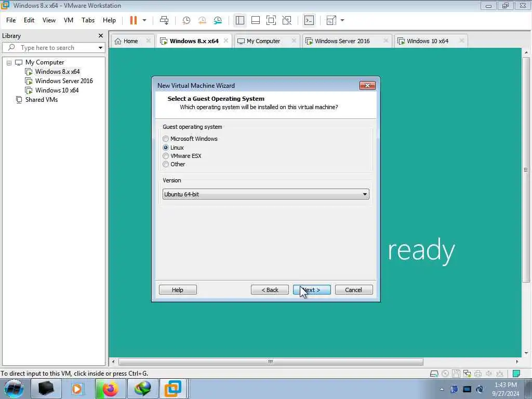Select Shared VMs in library tree
The image size is (532, 399).
click(42, 100)
